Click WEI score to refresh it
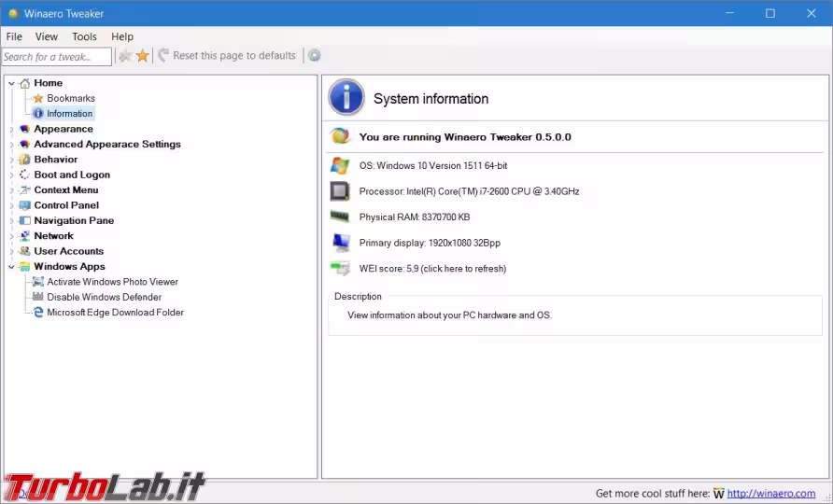The width and height of the screenshot is (833, 504). pos(432,269)
